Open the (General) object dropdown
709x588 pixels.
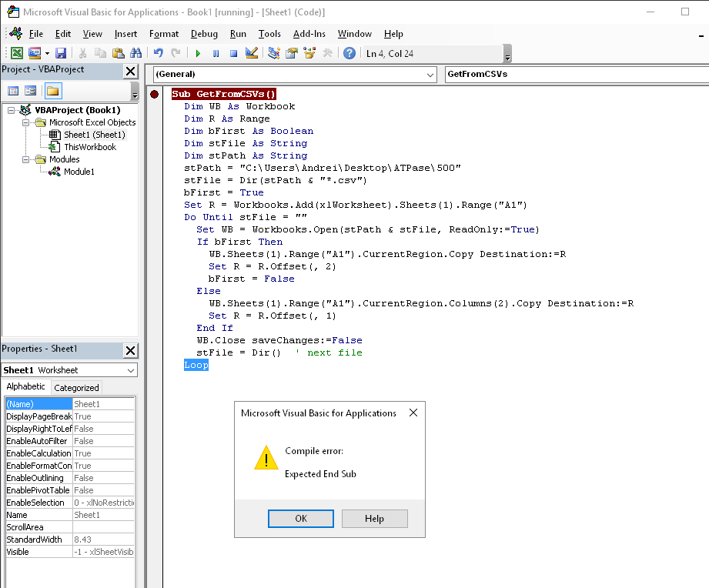(430, 75)
